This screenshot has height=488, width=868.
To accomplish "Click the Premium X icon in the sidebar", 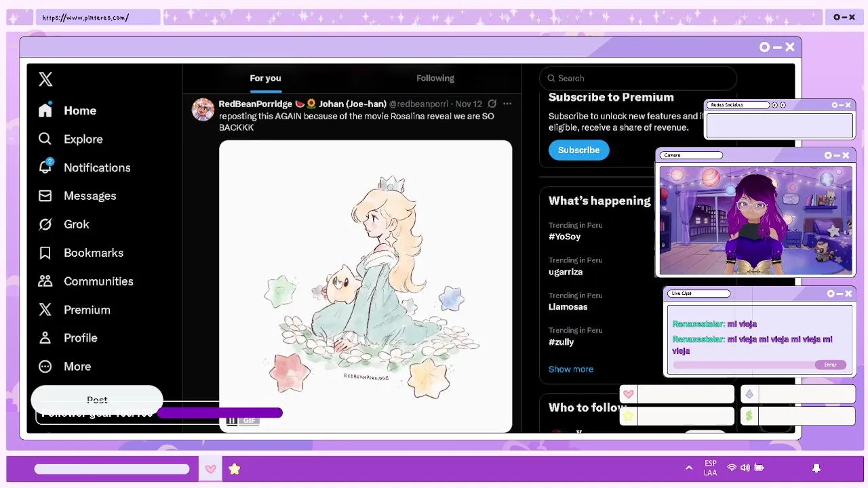I will [45, 310].
